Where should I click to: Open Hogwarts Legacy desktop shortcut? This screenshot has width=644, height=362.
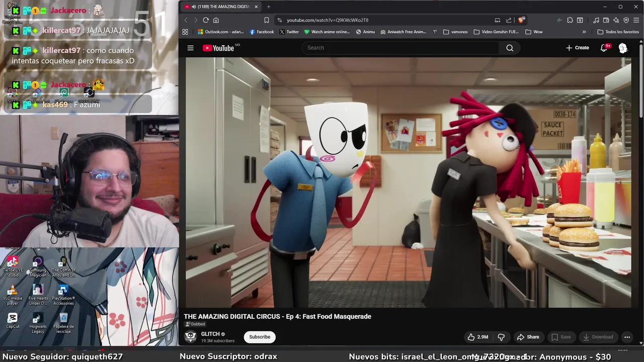pos(38,323)
